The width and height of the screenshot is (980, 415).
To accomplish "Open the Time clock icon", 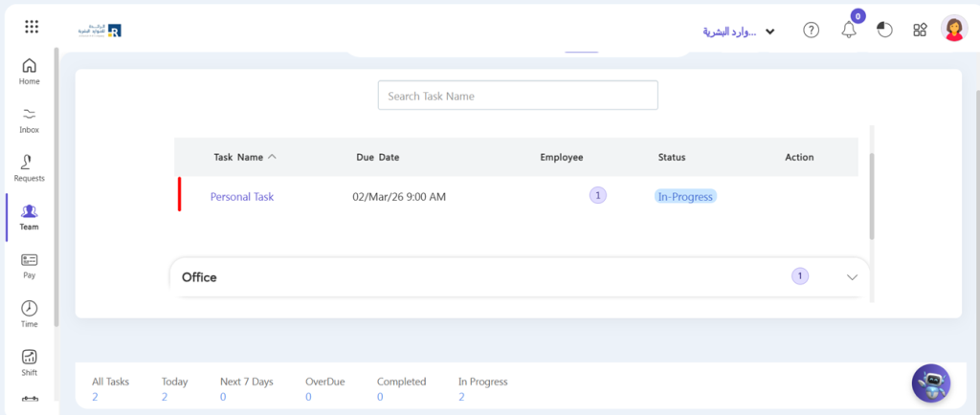I will click(30, 309).
